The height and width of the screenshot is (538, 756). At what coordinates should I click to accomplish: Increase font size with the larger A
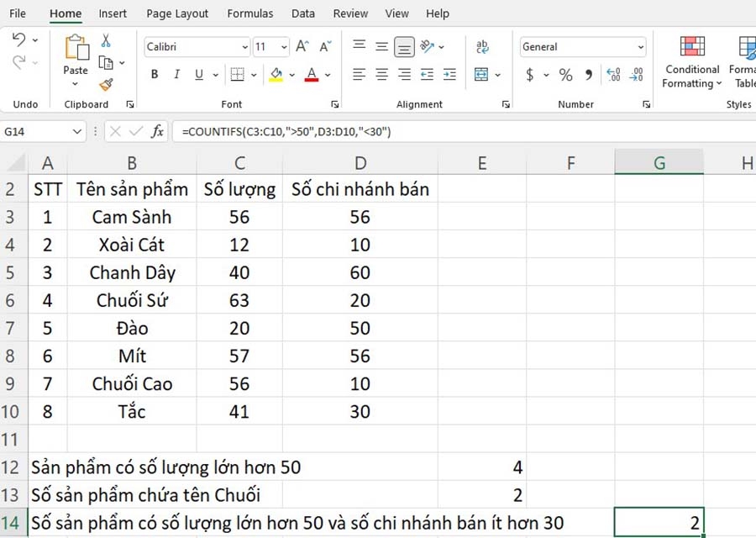coord(302,46)
